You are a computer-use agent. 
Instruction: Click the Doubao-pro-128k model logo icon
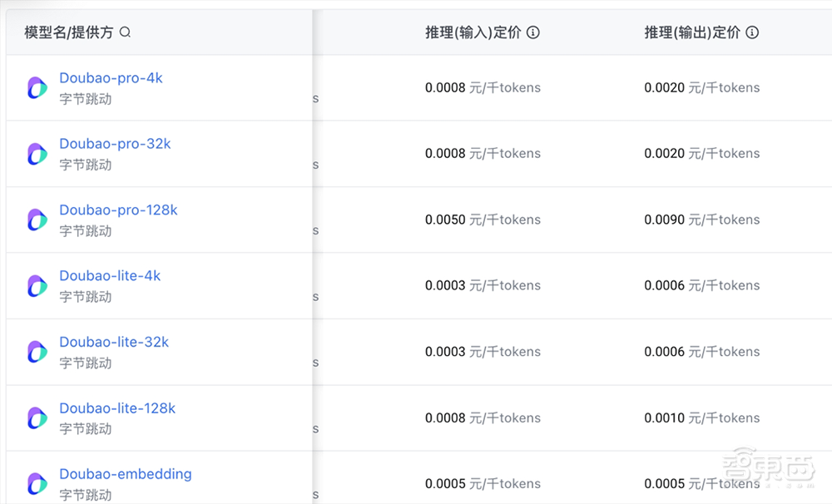pos(37,220)
